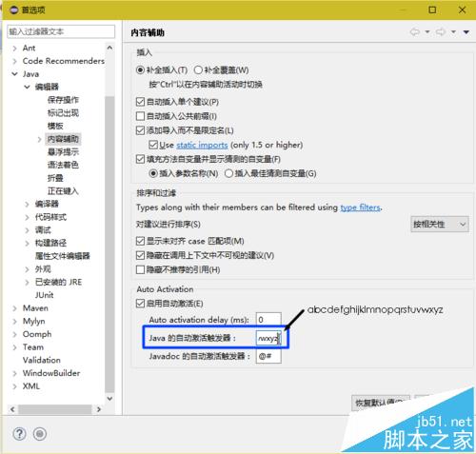
Task: Expand the 代码样式 tree node
Action: pyautogui.click(x=27, y=217)
